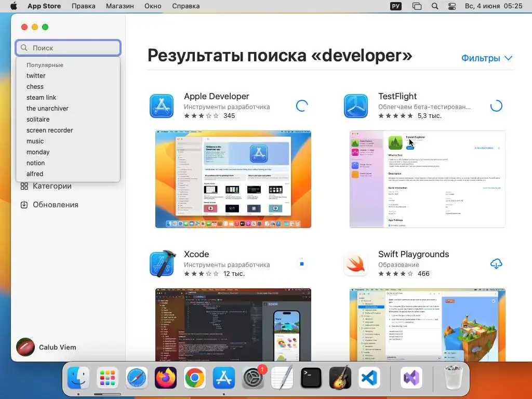
Task: Open Terminal from the Dock
Action: point(311,378)
